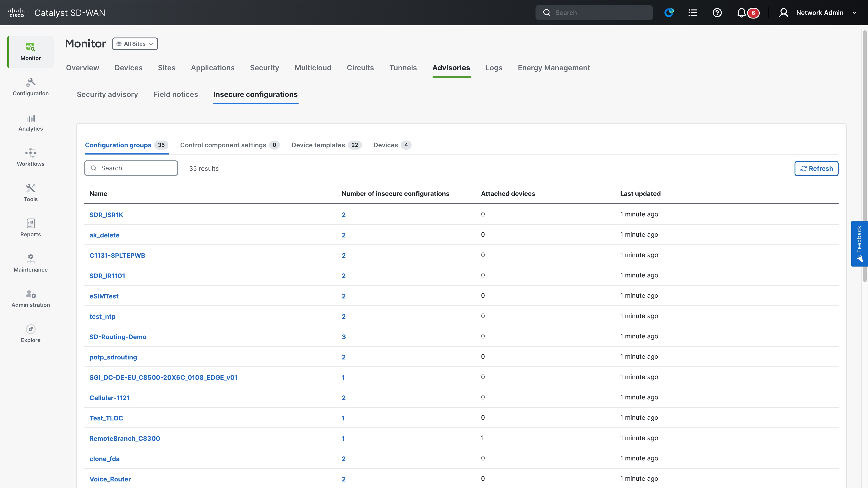Click the notifications bell icon
Screen dimensions: 868x488
pyautogui.click(x=741, y=13)
